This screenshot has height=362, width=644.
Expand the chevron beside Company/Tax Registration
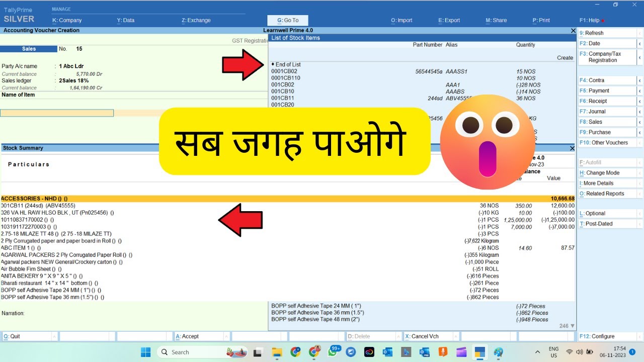click(x=640, y=57)
